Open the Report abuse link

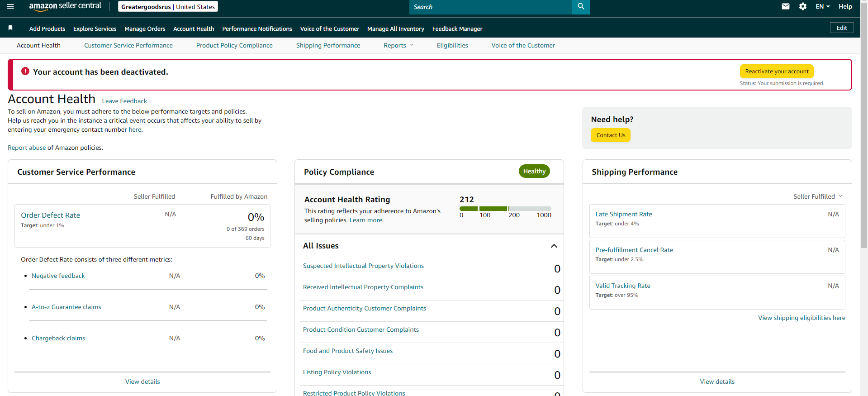(x=27, y=148)
